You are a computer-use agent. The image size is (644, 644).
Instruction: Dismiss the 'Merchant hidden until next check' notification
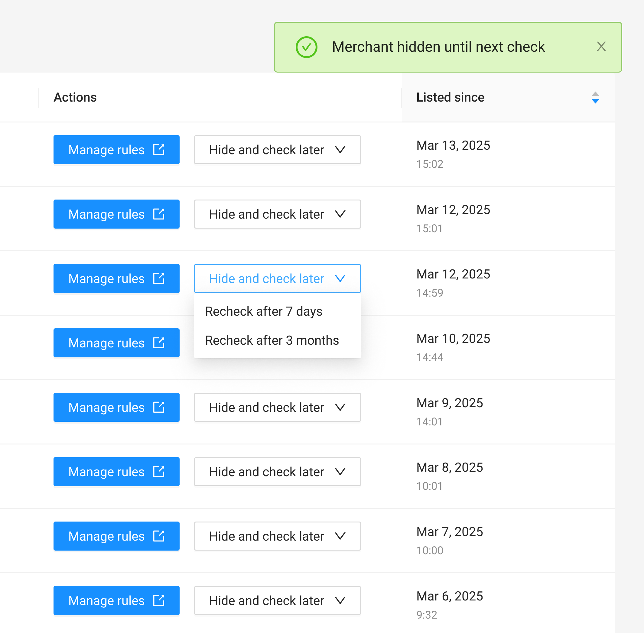tap(601, 47)
